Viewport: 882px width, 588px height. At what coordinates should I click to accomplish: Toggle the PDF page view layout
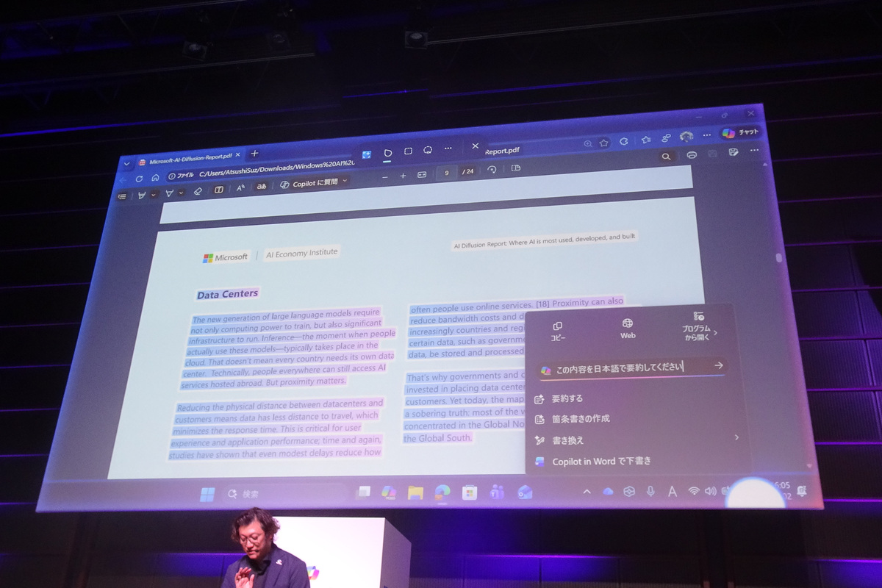pos(516,168)
